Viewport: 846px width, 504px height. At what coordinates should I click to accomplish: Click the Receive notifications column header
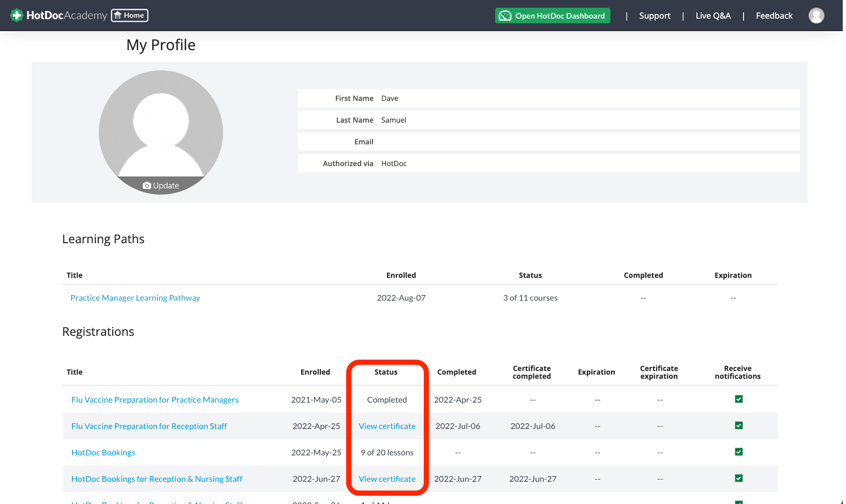738,372
